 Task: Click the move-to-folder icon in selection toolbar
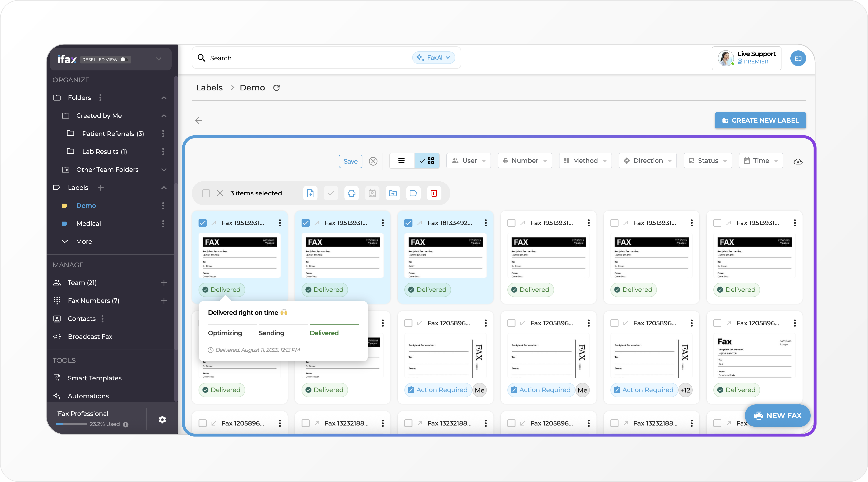click(392, 193)
